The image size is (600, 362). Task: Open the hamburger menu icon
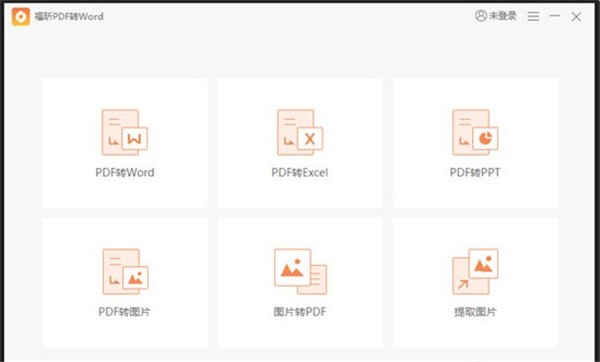(533, 16)
